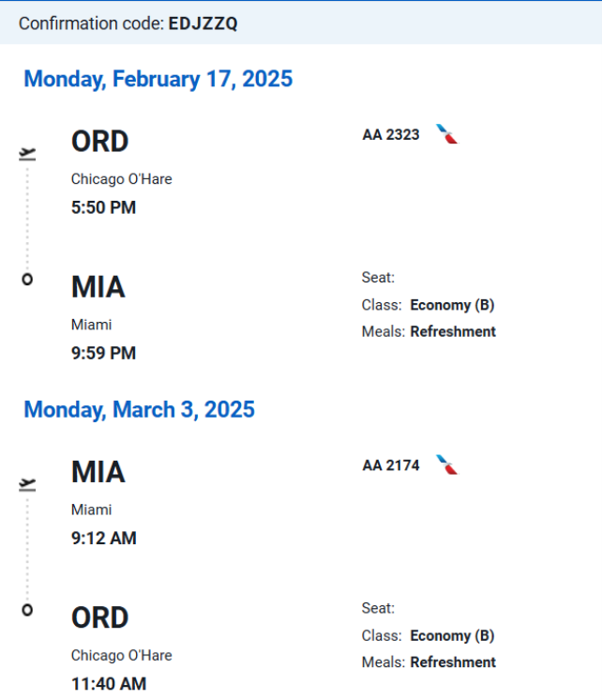Click the arrival circle marker next to ORD
This screenshot has height=700, width=602.
pos(27,610)
